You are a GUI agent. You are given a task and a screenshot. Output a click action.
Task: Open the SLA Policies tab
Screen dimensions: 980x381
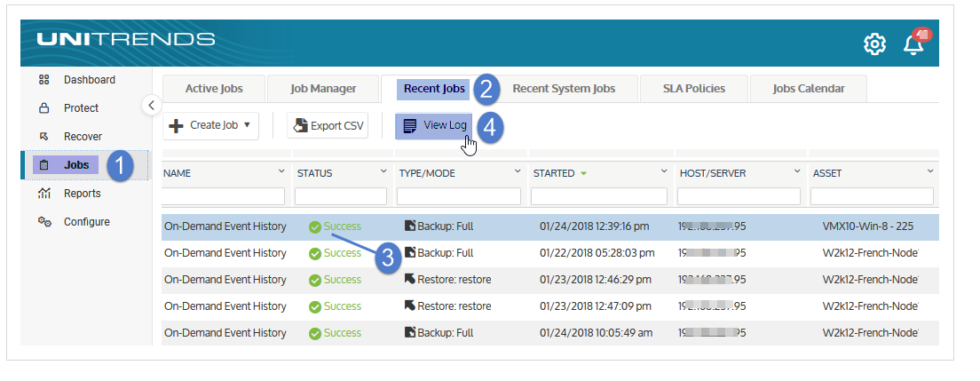point(694,89)
